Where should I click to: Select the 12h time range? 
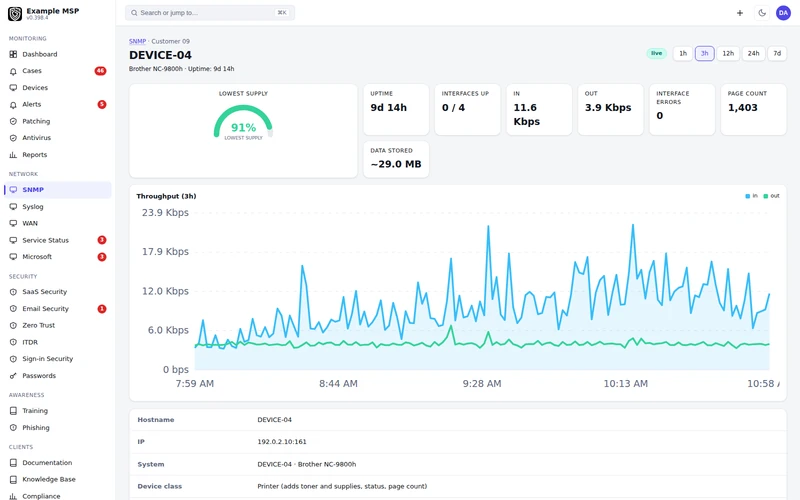[x=728, y=53]
